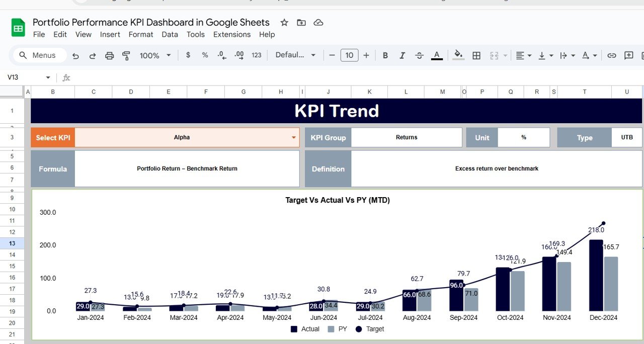Format selection as percent
644x344 pixels.
tap(205, 55)
